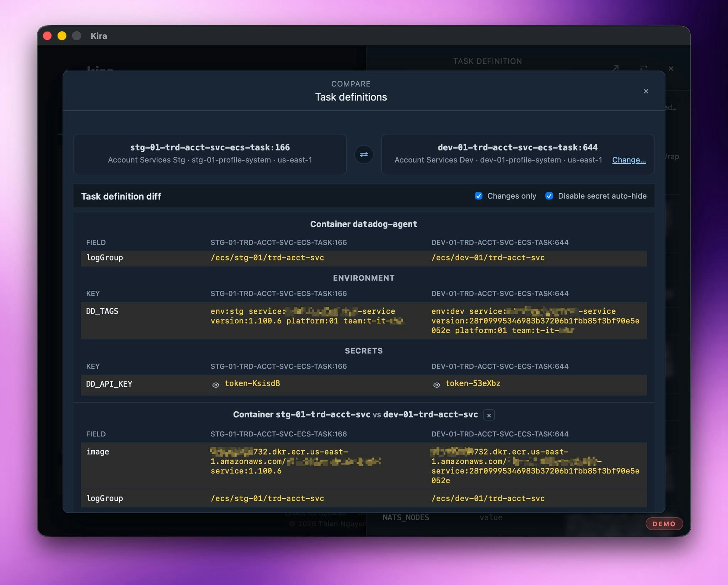The image size is (728, 585).
Task: Select the datadog-agent logGroup field row
Action: pyautogui.click(x=364, y=258)
